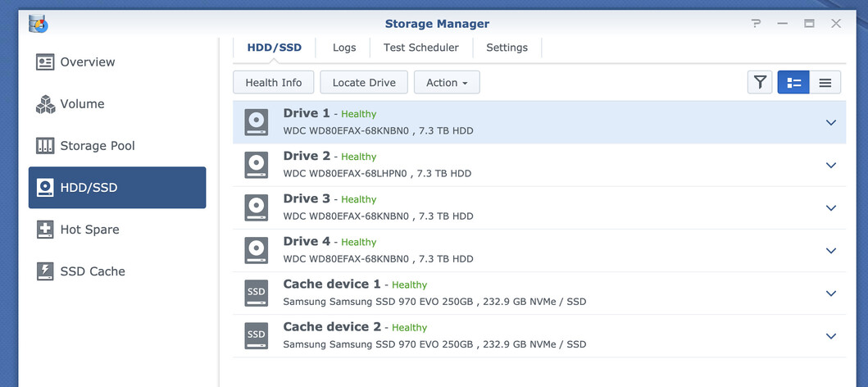
Task: Expand Cache device 2 details
Action: (830, 335)
